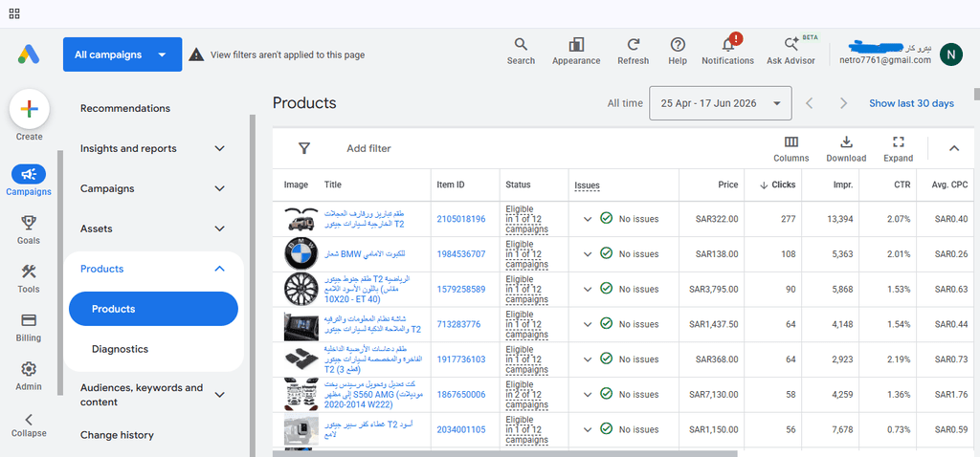Expand issues details for item 1984536707
The width and height of the screenshot is (980, 457).
tap(588, 254)
